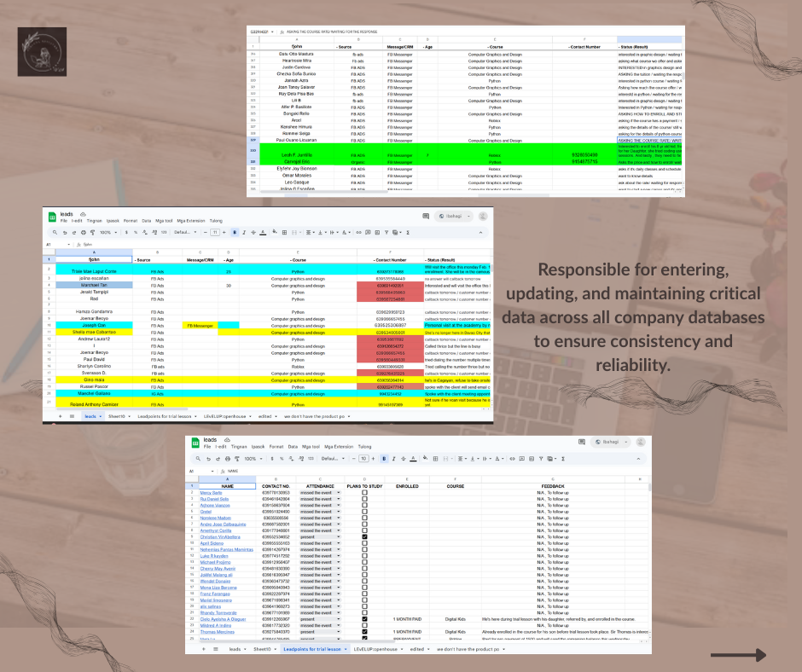Viewport: 802px width, 672px height.
Task: Open Franz Farangao name link
Action: [x=215, y=594]
